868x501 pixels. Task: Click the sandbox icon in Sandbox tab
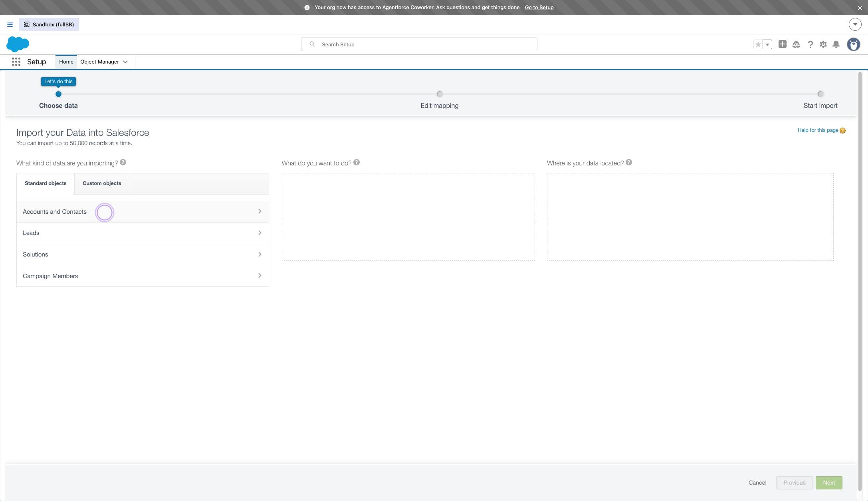click(27, 24)
